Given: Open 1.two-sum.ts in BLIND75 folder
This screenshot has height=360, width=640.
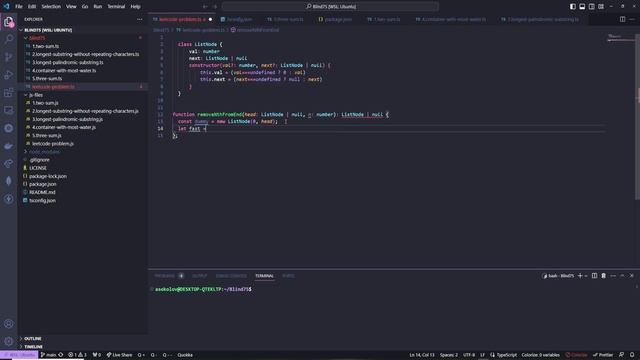Looking at the screenshot, I should click(x=45, y=46).
